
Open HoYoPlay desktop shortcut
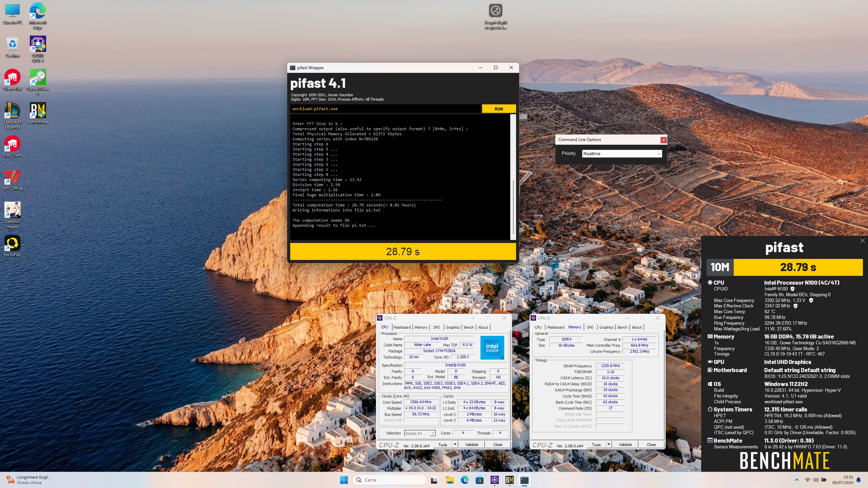[x=13, y=246]
